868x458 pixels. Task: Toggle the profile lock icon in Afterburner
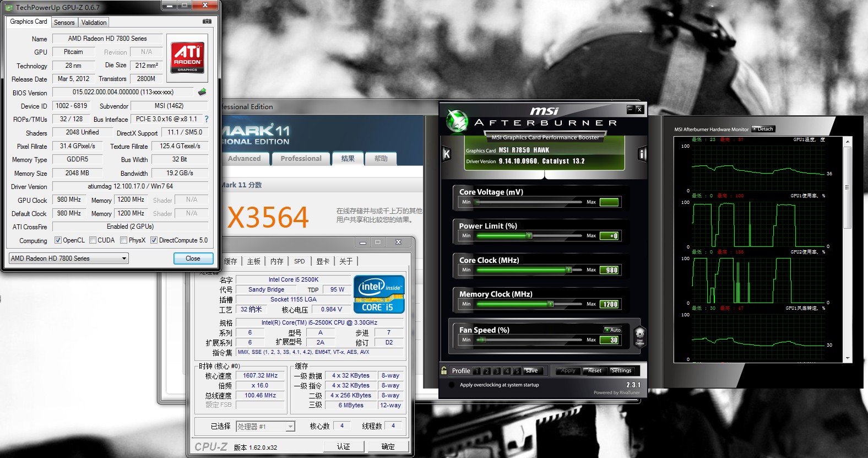444,370
